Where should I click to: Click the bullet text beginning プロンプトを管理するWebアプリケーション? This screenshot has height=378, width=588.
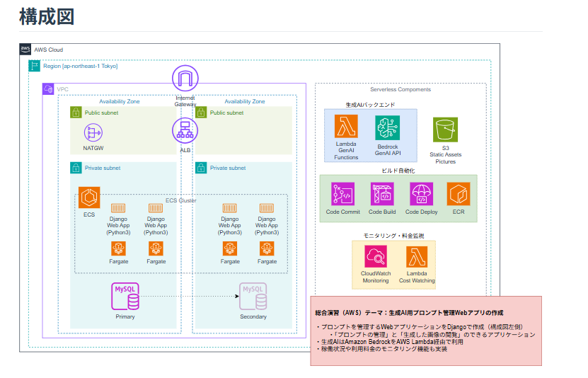(420, 327)
